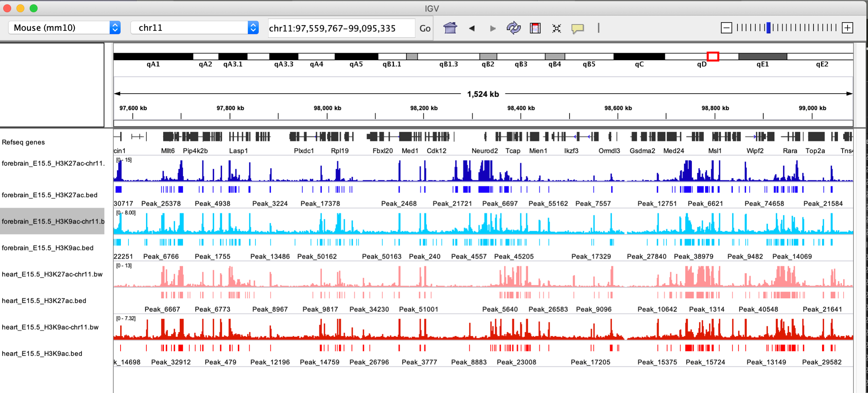Image resolution: width=868 pixels, height=393 pixels.
Task: Select the Refseq genes track label
Action: point(23,142)
